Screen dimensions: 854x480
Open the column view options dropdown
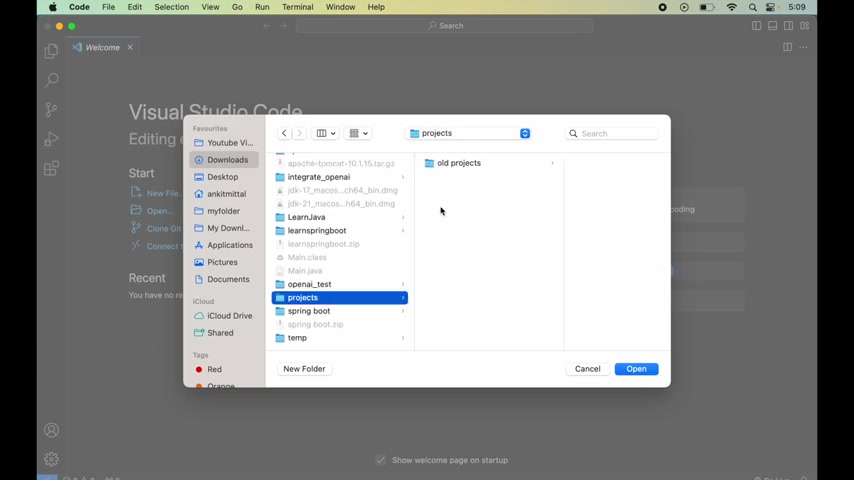[x=326, y=133]
